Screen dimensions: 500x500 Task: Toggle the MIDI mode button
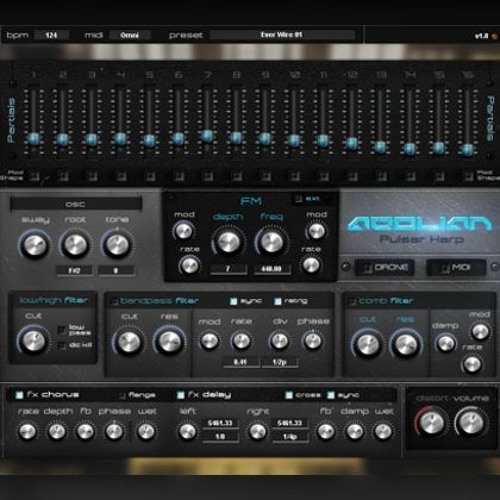click(x=456, y=267)
